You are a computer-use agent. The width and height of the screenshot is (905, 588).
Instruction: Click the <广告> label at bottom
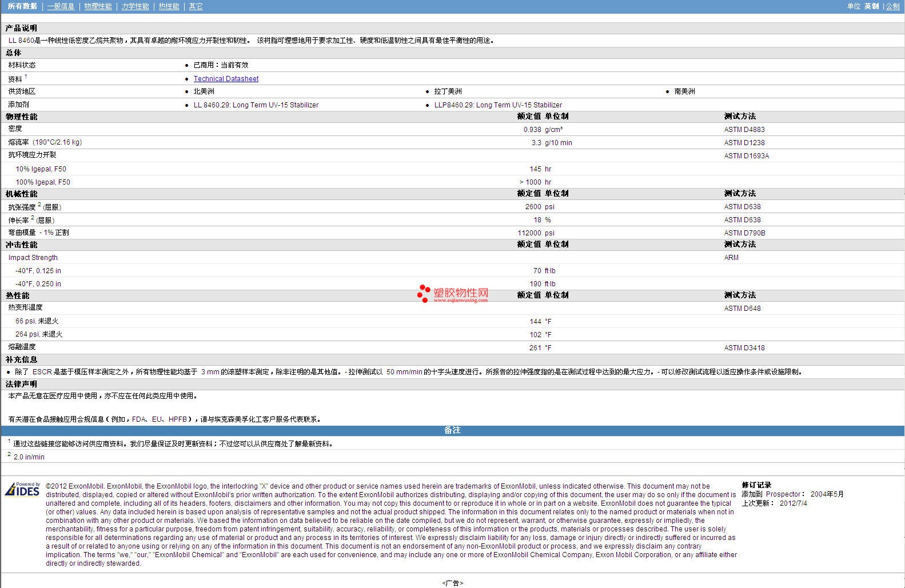click(452, 583)
